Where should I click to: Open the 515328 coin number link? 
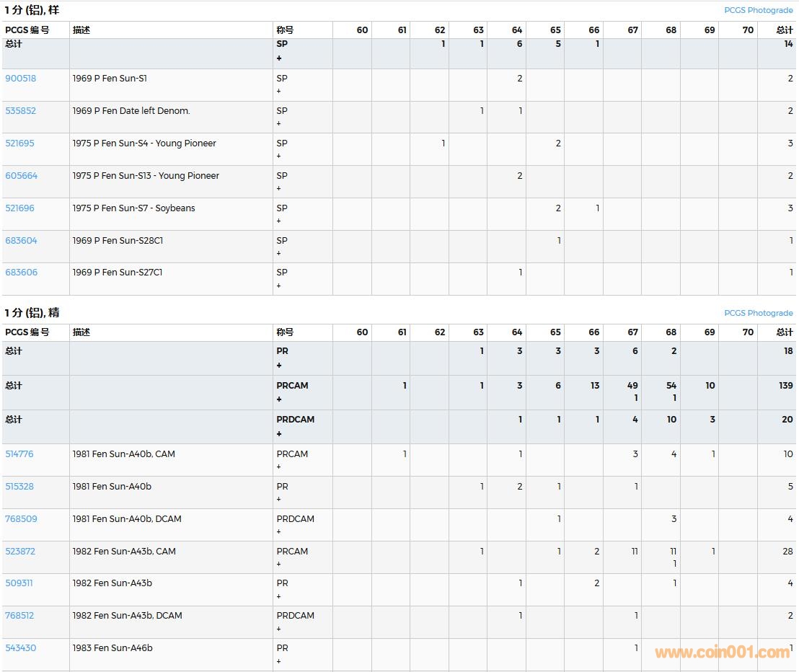(x=19, y=487)
